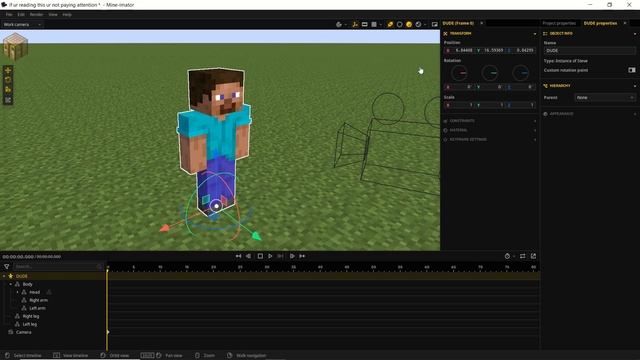Toggle the timeline loop icon
The width and height of the screenshot is (640, 360).
tap(522, 256)
